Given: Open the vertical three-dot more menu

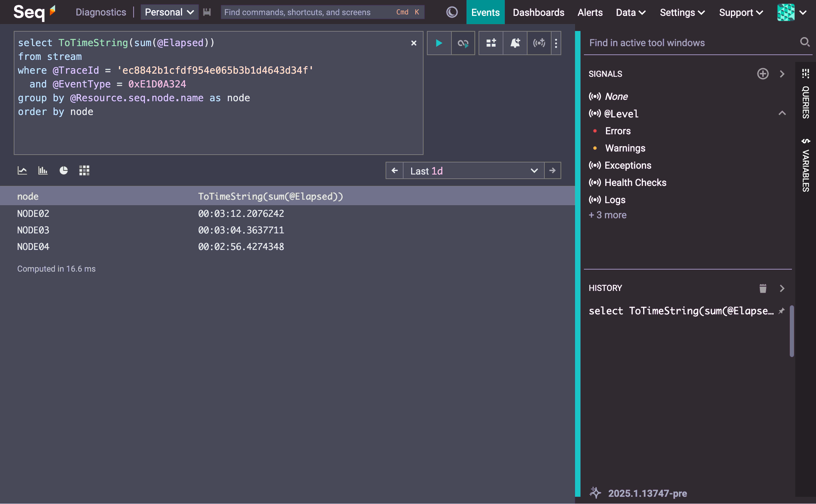Looking at the screenshot, I should pos(556,43).
